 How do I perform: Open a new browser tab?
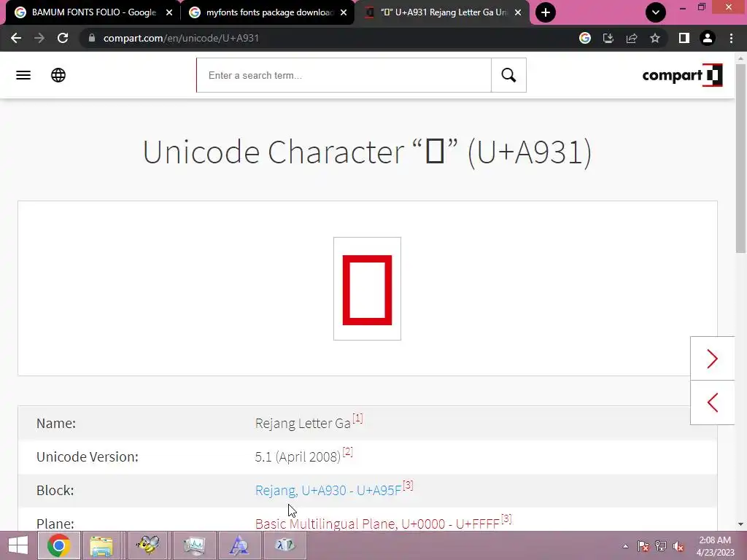coord(546,12)
